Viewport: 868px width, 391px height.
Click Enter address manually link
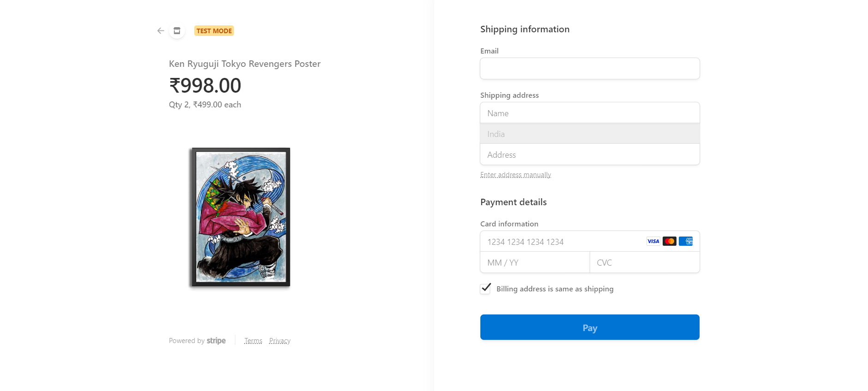[515, 175]
